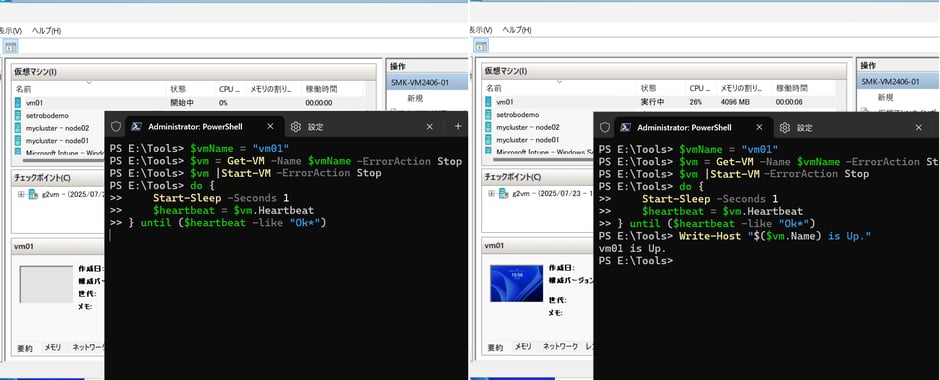Click settings gear icon in the waiting PowerShell window
Image resolution: width=940 pixels, height=380 pixels.
pos(296,126)
